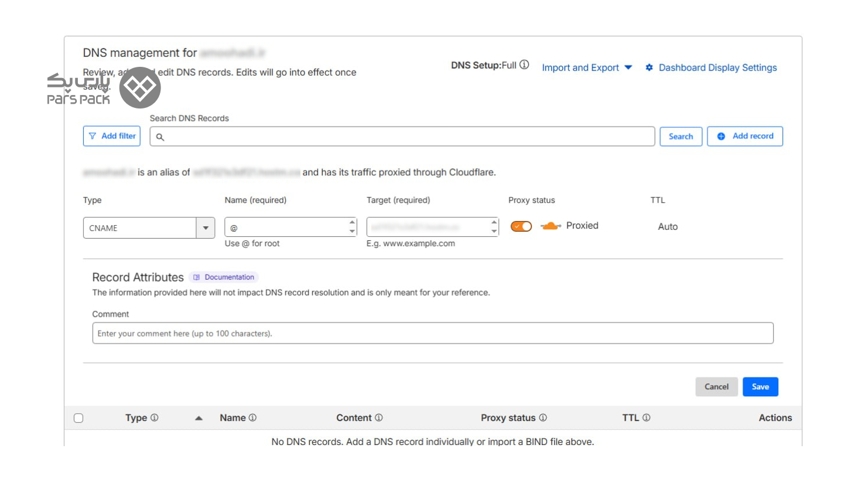The image size is (868, 479).
Task: Click the orange Cloudflare proxy cloud icon
Action: coord(550,226)
